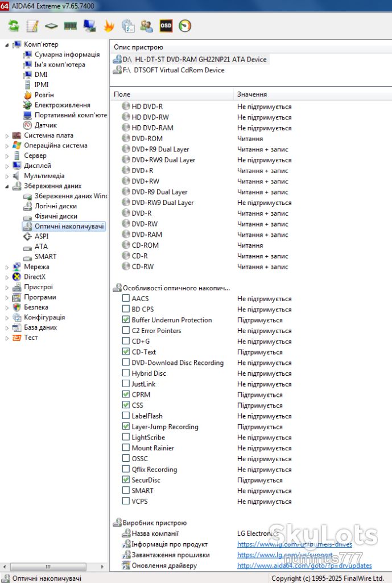Expand the Операційна система node
The width and height of the screenshot is (392, 583).
(7, 146)
